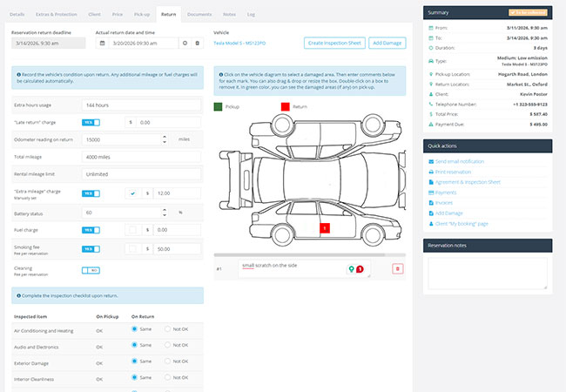Click Send email notification link
The height and width of the screenshot is (392, 566).
(460, 162)
